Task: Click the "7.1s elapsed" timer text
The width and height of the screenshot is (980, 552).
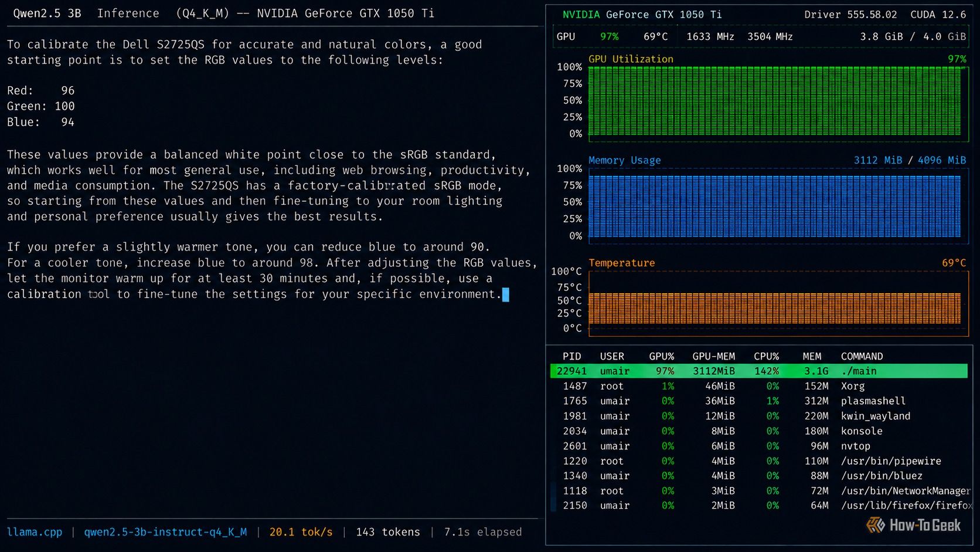Action: [x=482, y=532]
